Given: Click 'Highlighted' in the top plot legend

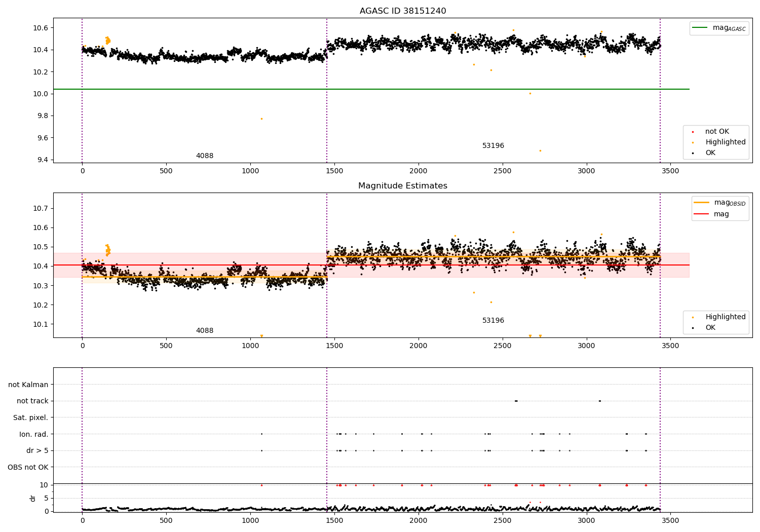Looking at the screenshot, I should 725,142.
